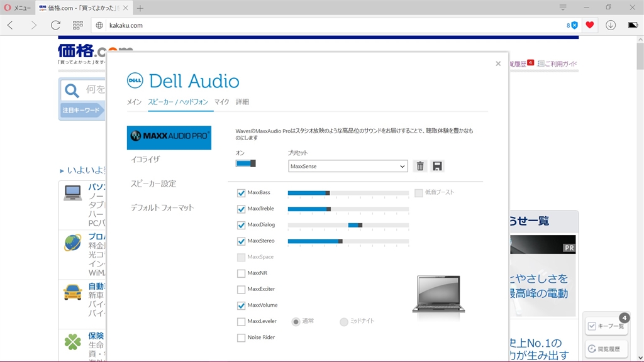Turn off the MaxxAudio オン switch
This screenshot has height=362, width=644.
coord(246,163)
